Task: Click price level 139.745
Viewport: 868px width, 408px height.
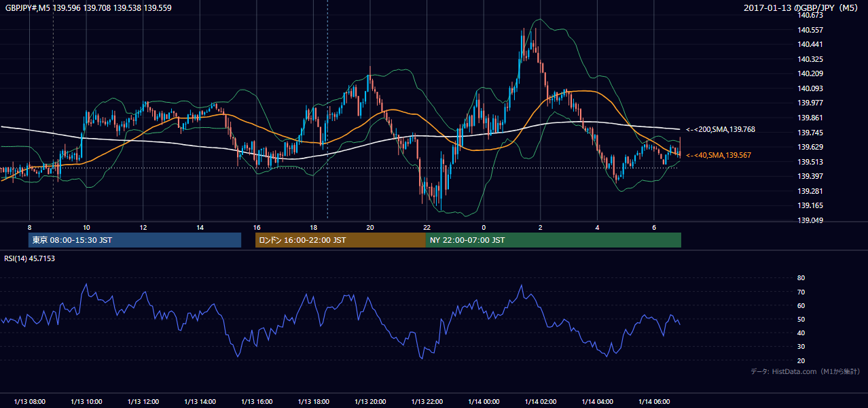Action: pos(810,133)
